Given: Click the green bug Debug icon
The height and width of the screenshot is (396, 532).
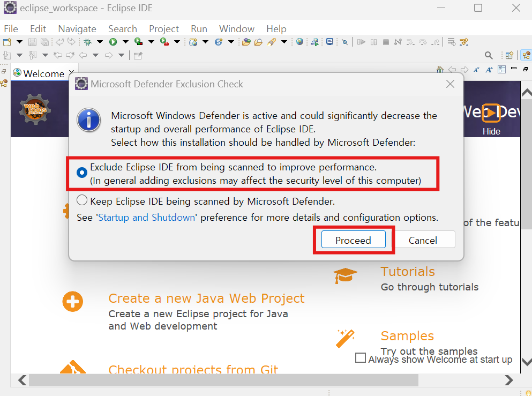Looking at the screenshot, I should pos(88,42).
